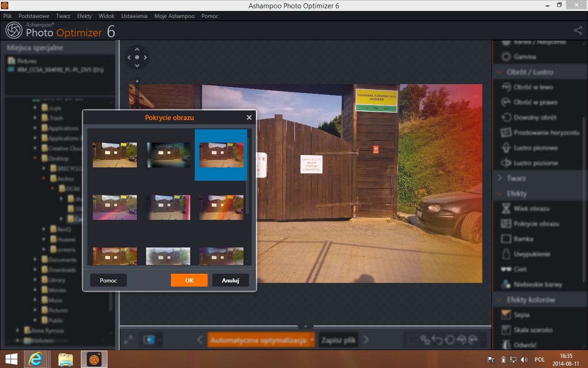Apply the Cień shadow effect
Screen dimensions: 588x368
(x=514, y=269)
